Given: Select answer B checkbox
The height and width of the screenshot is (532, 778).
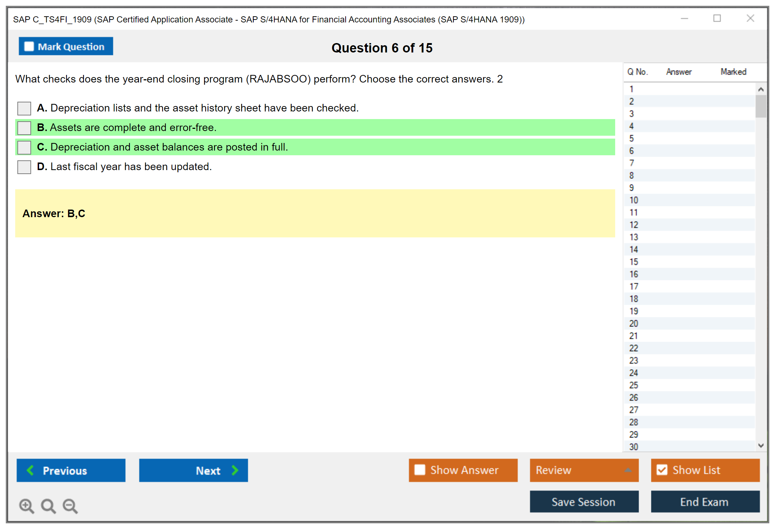Looking at the screenshot, I should (24, 128).
